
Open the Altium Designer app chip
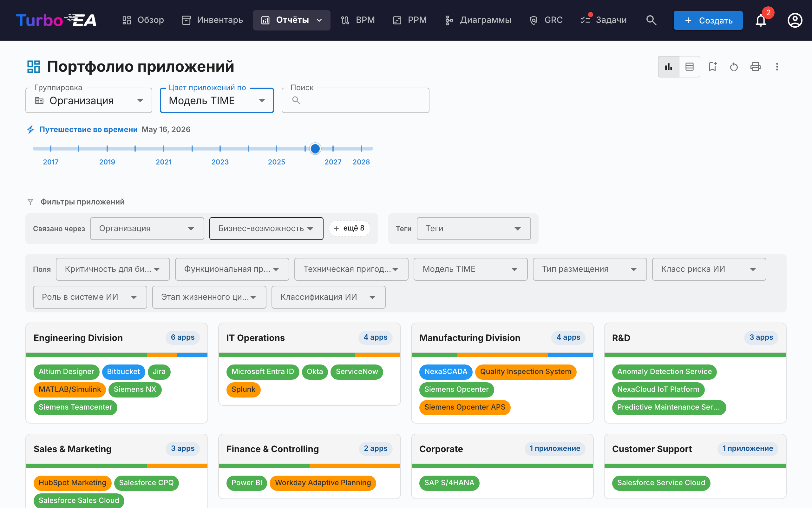[66, 371]
